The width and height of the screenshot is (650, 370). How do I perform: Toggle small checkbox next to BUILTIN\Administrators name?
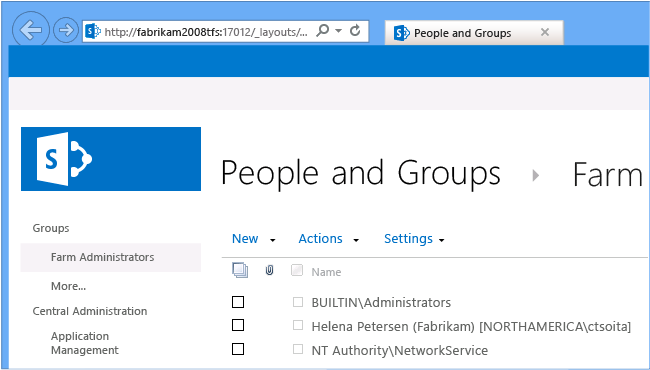tap(298, 302)
